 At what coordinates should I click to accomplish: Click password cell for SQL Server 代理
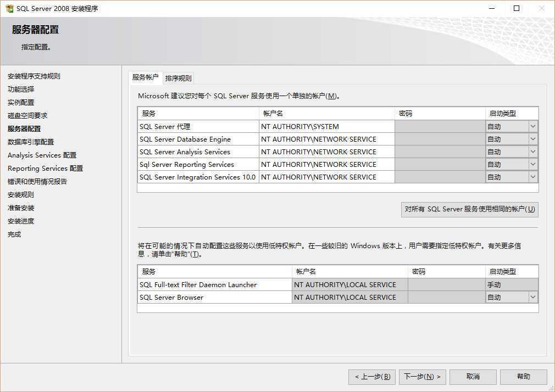click(440, 126)
